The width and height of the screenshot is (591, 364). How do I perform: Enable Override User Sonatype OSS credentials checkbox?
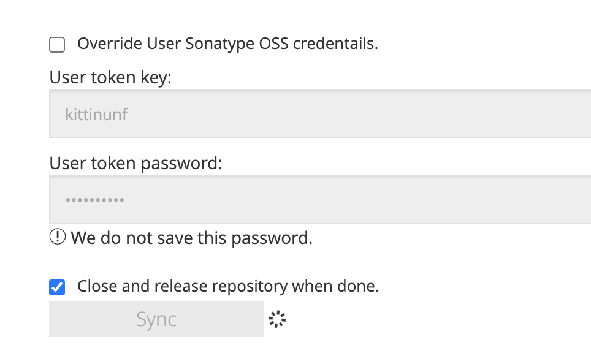click(x=57, y=45)
